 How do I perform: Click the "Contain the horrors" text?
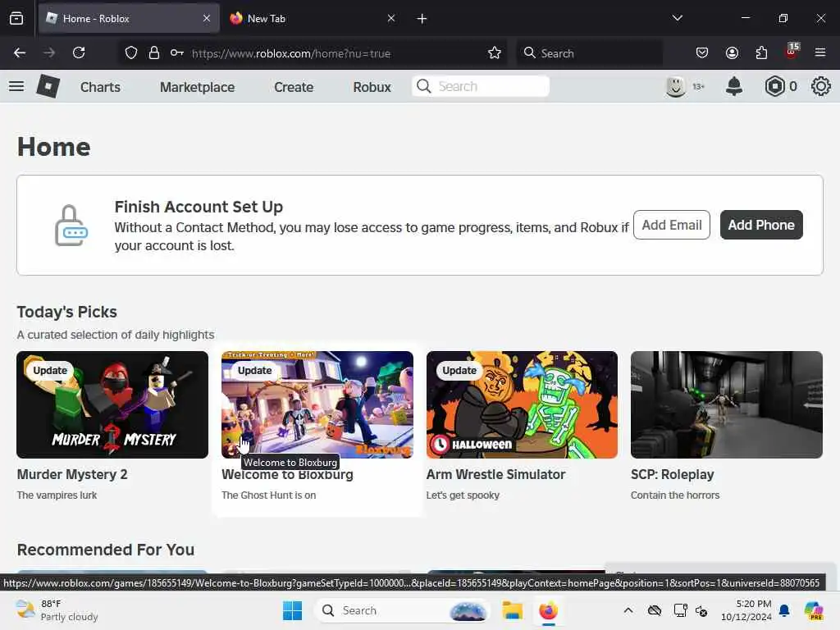tap(675, 495)
